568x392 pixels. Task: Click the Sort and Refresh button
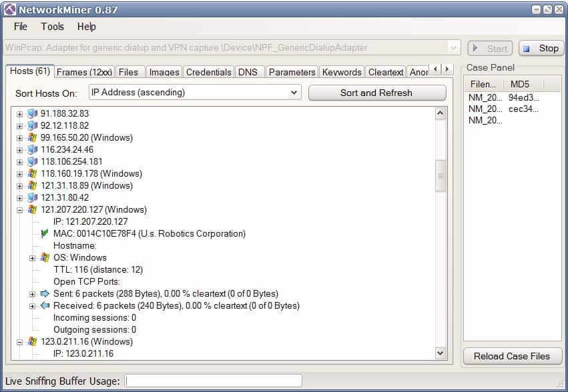(376, 93)
